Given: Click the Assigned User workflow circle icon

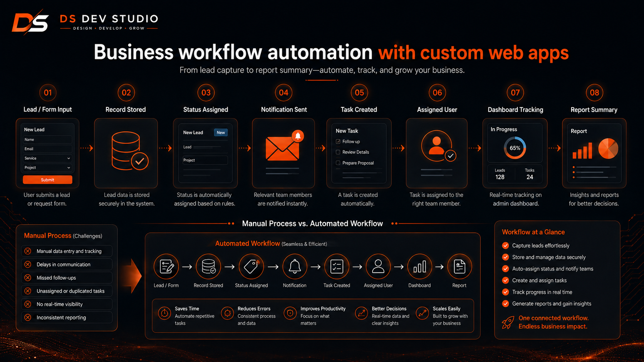Looking at the screenshot, I should tap(378, 266).
